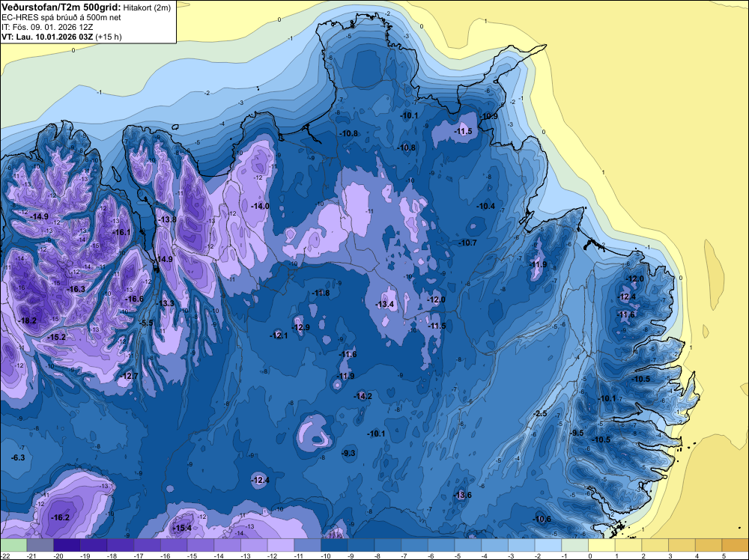The image size is (749, 560).
Task: Select the 'Hitakort (2m)' label
Action: (x=147, y=7)
